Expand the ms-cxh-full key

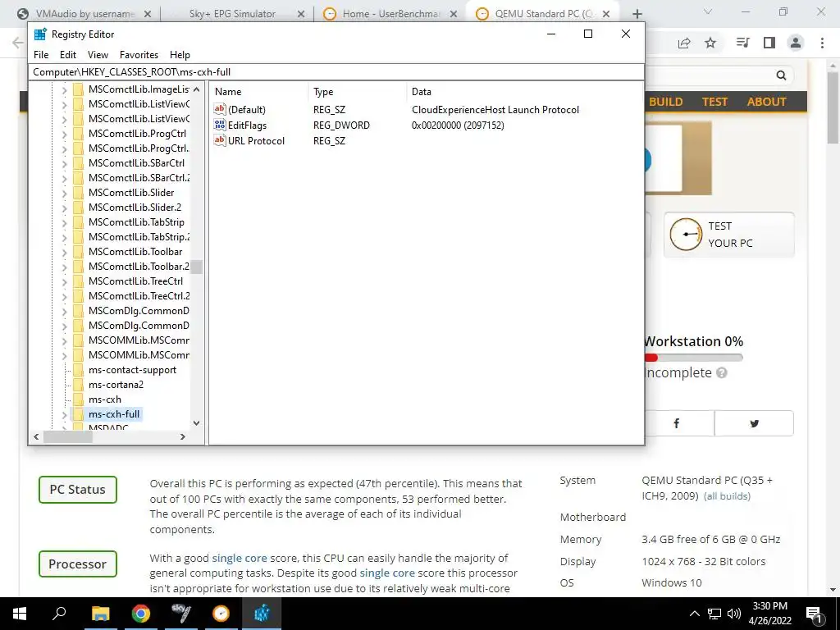click(x=64, y=414)
